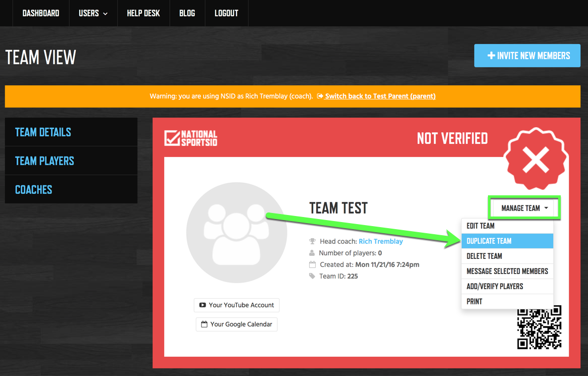
Task: Select Message Selected Members option
Action: [x=507, y=271]
